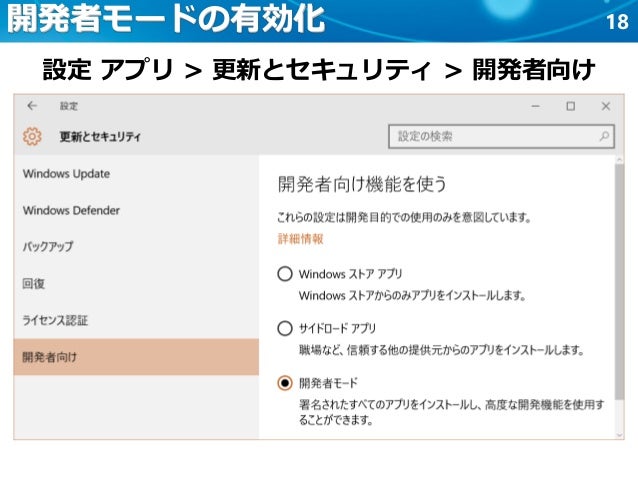Click text 署名されたすべてのアプリをインストールし
The height and width of the screenshot is (479, 638).
(387, 405)
